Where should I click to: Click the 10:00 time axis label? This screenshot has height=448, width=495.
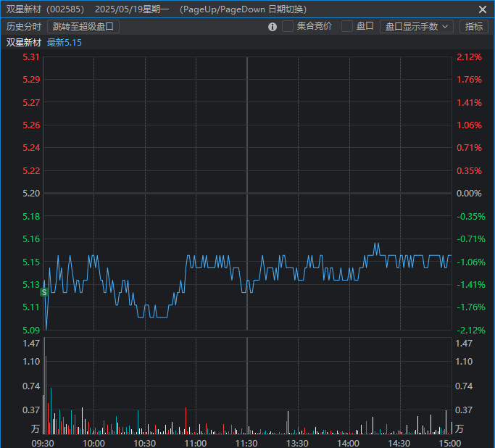94,443
